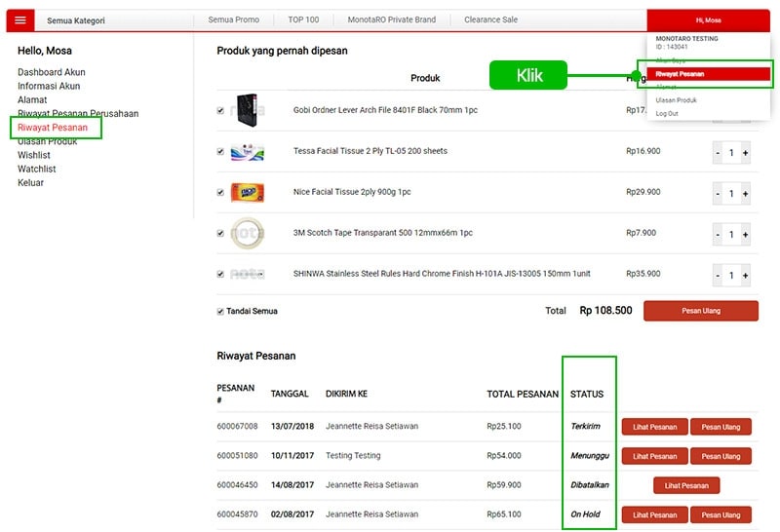Expand the Hi, Mosa account menu
This screenshot has width=780, height=532.
(708, 20)
